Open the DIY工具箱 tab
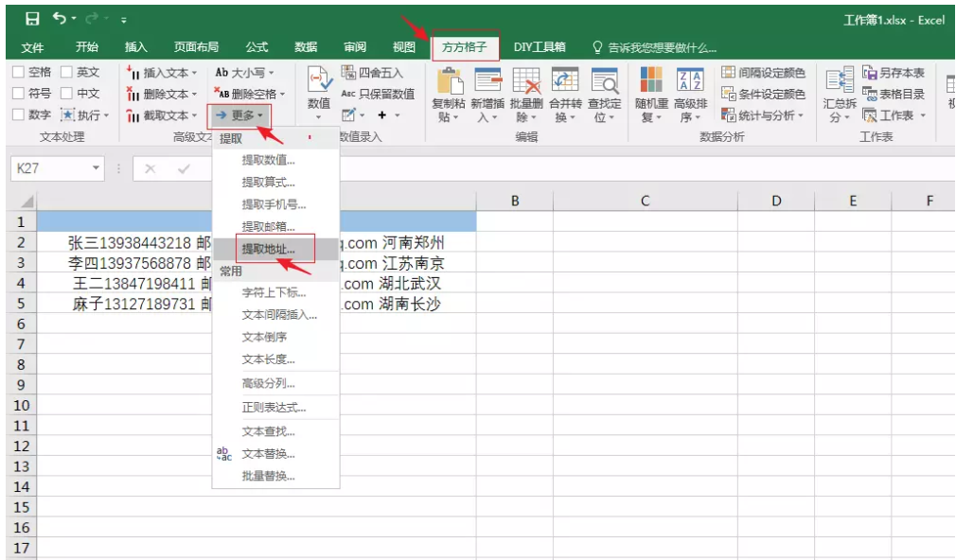956x560 pixels. tap(539, 47)
